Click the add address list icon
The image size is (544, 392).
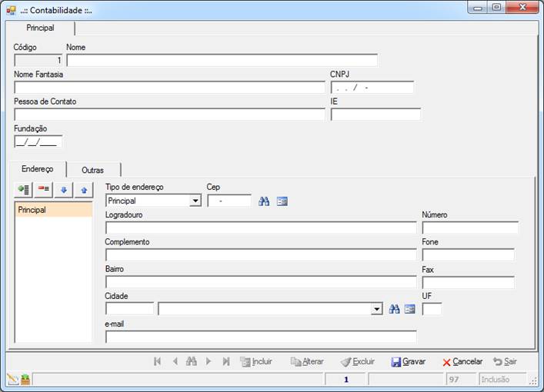24,190
